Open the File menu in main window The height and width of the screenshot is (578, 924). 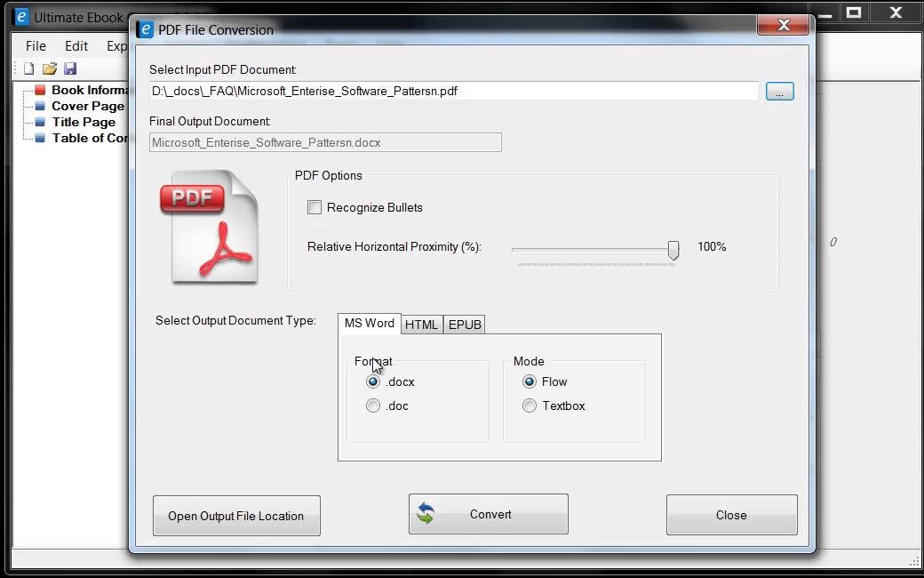(x=36, y=46)
